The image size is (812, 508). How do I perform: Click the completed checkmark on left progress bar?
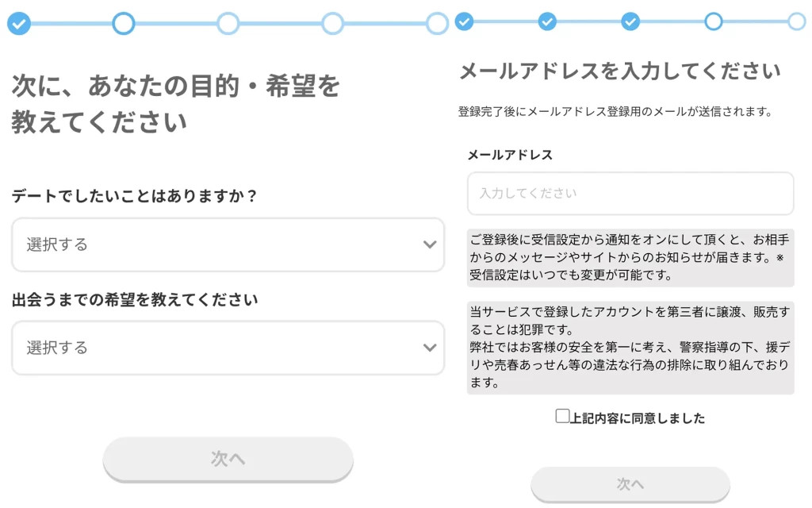point(19,24)
